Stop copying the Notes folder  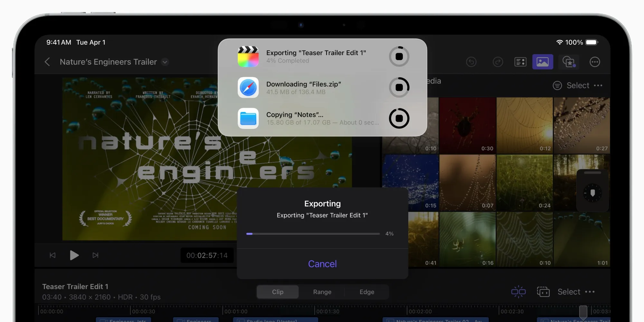tap(399, 118)
